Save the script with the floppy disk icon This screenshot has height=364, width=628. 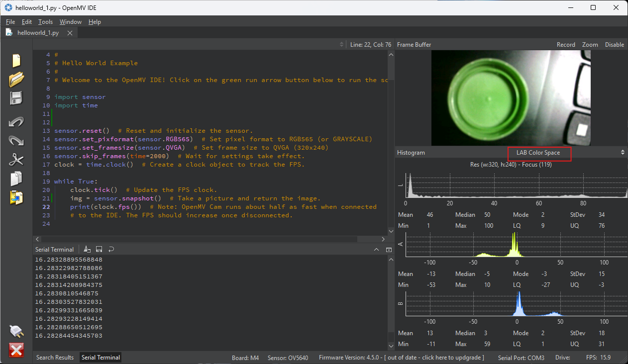[16, 98]
